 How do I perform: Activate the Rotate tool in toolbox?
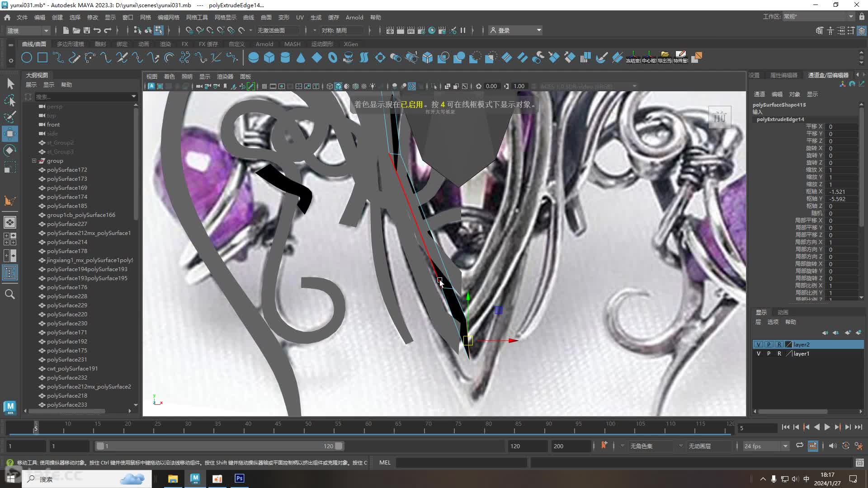(10, 150)
